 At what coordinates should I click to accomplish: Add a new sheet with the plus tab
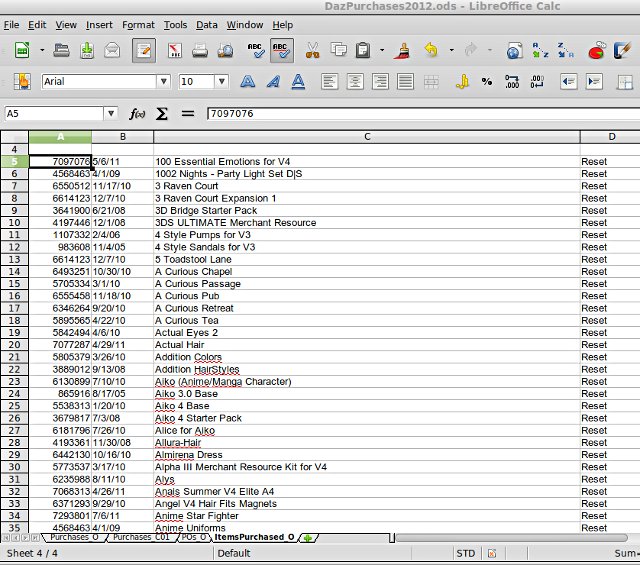[x=308, y=538]
